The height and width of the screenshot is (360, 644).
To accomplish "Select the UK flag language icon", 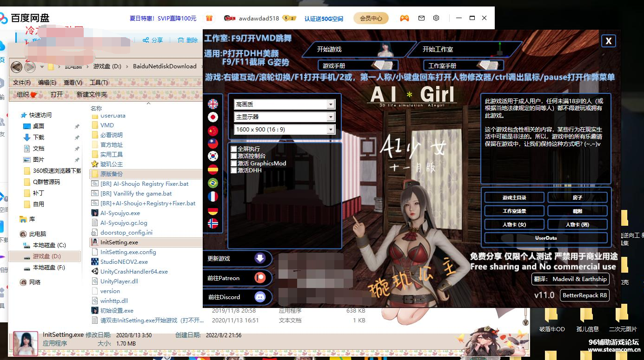I will point(213,104).
